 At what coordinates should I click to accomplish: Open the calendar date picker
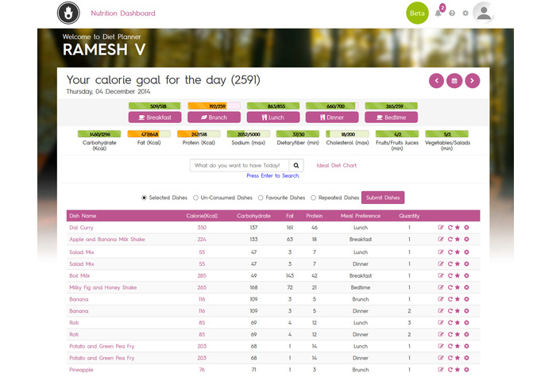454,81
